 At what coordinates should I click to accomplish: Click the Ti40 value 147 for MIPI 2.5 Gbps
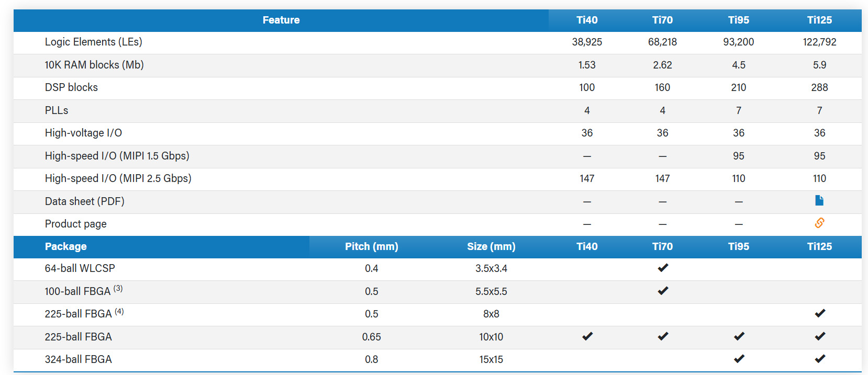pos(587,178)
